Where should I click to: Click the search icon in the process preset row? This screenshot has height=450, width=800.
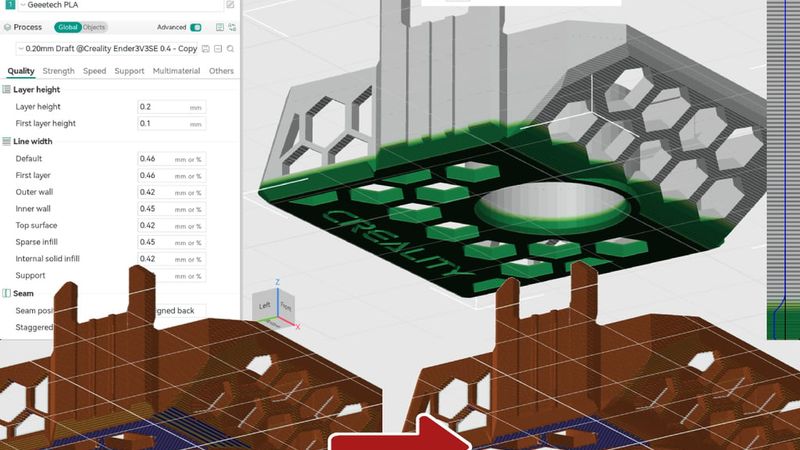(x=231, y=48)
